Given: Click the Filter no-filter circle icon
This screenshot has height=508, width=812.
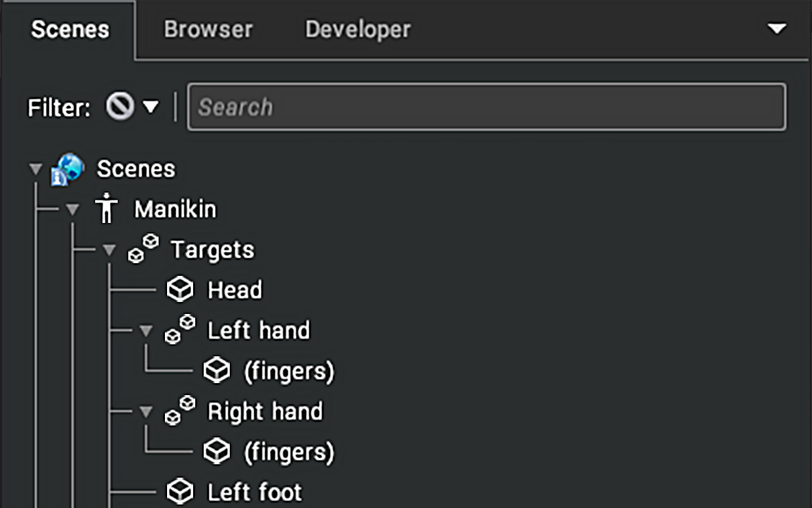Looking at the screenshot, I should click(120, 107).
